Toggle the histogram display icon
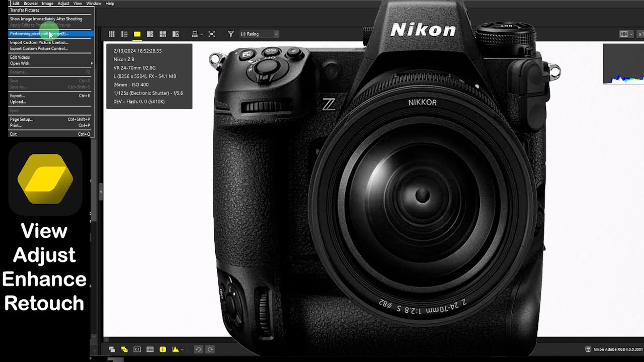The width and height of the screenshot is (644, 362). 176,349
